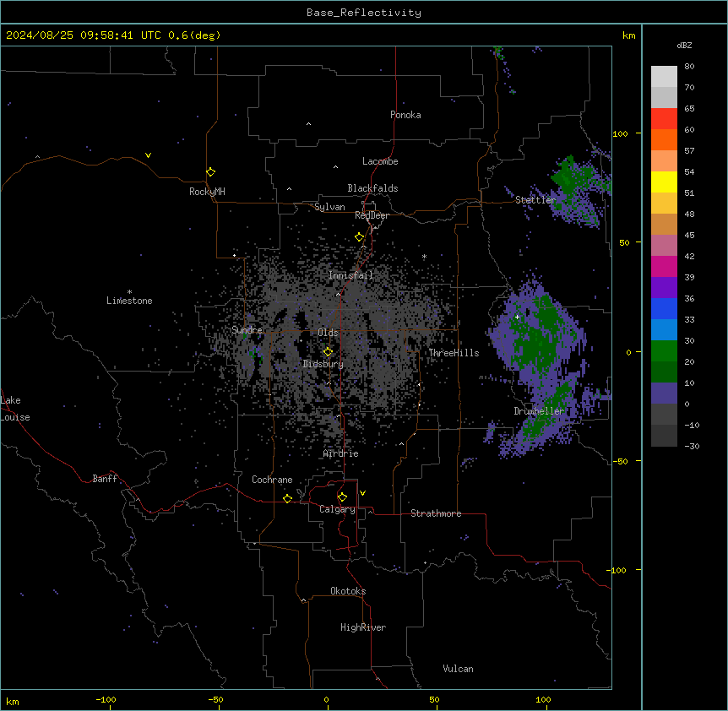The height and width of the screenshot is (711, 728).
Task: Pick the red 65 dBZ legend swatch
Action: 664,118
